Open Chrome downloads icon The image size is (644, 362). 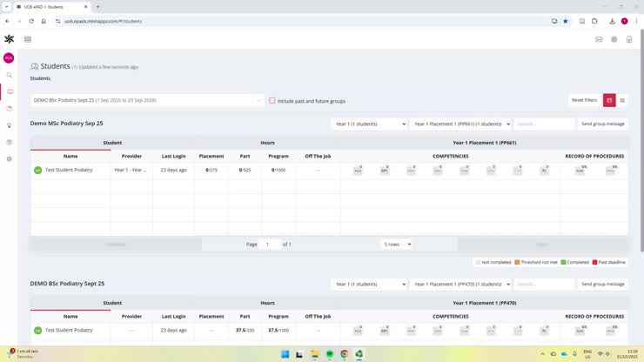click(612, 21)
